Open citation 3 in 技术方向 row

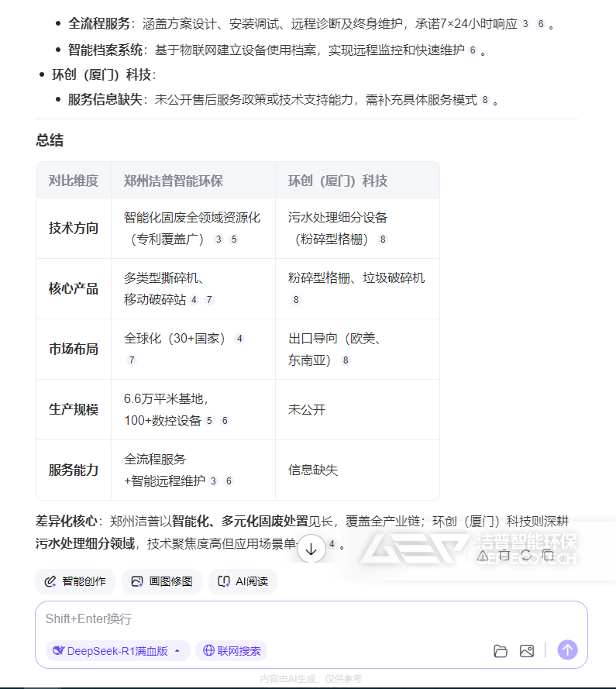point(219,239)
